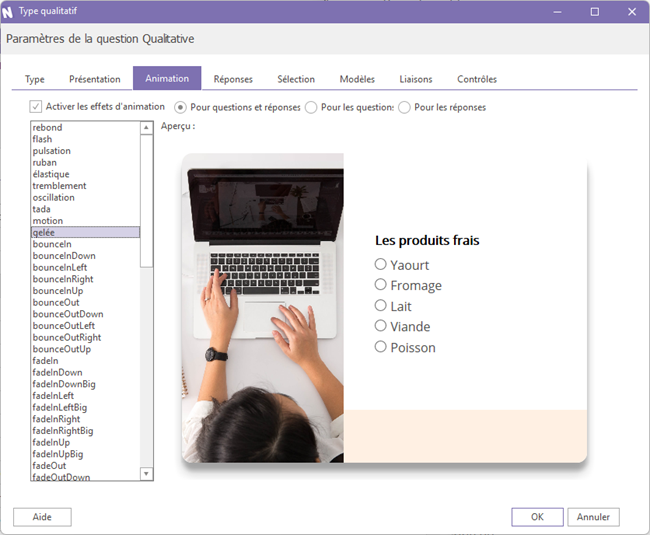This screenshot has height=535, width=650.
Task: Select tremblement effect
Action: [x=86, y=186]
